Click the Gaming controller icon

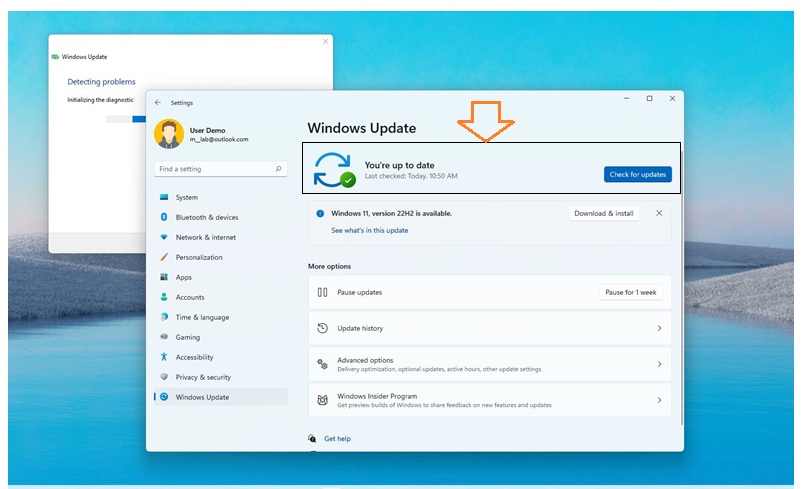point(164,337)
